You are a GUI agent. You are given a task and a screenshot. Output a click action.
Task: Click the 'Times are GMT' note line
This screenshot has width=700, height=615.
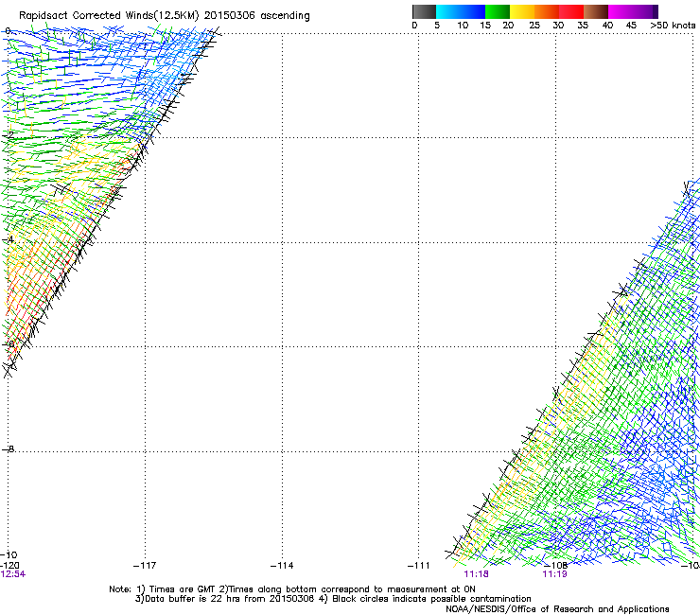point(292,589)
